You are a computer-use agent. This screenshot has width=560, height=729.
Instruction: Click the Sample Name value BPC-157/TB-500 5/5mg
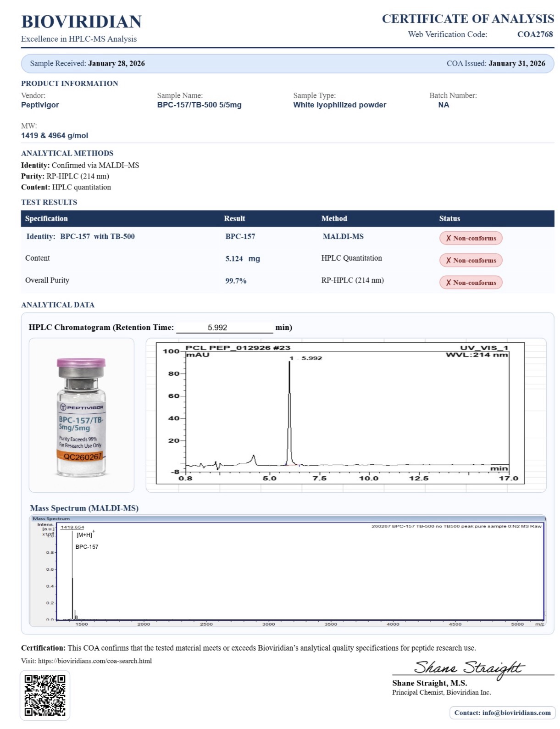(199, 105)
